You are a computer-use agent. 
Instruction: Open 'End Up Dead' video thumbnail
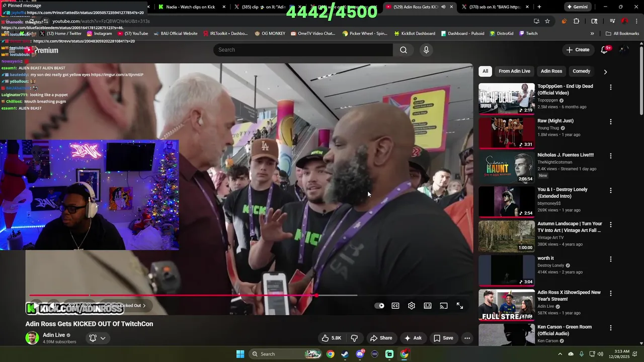[x=507, y=99]
